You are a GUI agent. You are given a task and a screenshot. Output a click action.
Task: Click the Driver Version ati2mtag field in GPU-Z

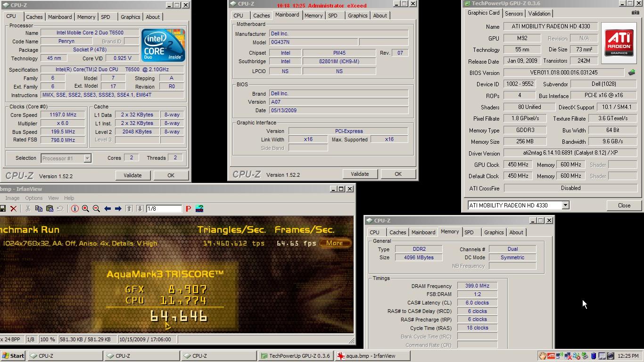pos(570,153)
